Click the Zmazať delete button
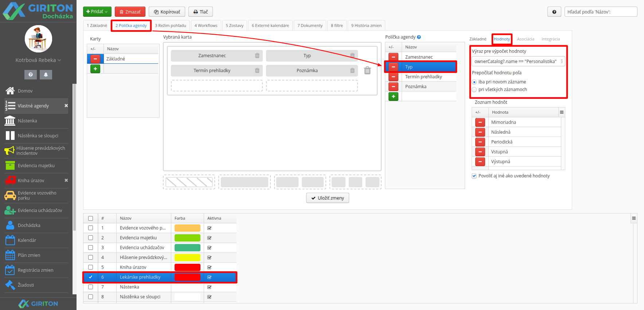The width and height of the screenshot is (644, 310). pyautogui.click(x=130, y=12)
